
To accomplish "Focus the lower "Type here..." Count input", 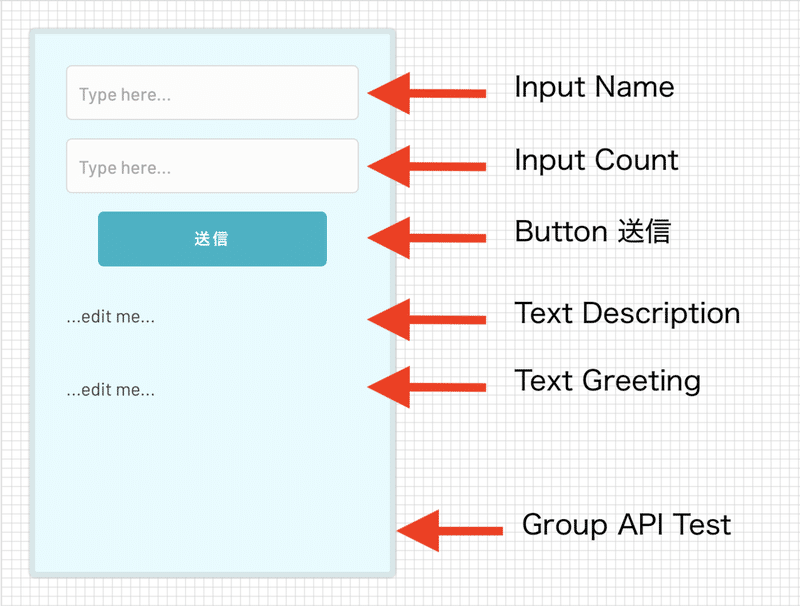I will pos(212,166).
